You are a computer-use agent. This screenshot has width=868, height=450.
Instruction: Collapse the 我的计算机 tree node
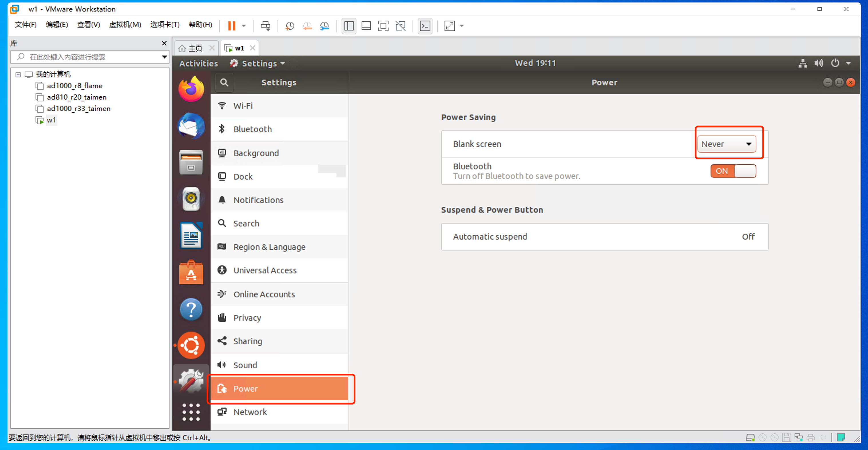click(18, 74)
